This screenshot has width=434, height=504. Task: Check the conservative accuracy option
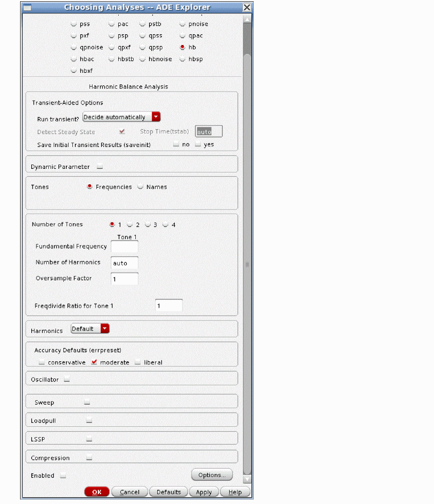[42, 362]
